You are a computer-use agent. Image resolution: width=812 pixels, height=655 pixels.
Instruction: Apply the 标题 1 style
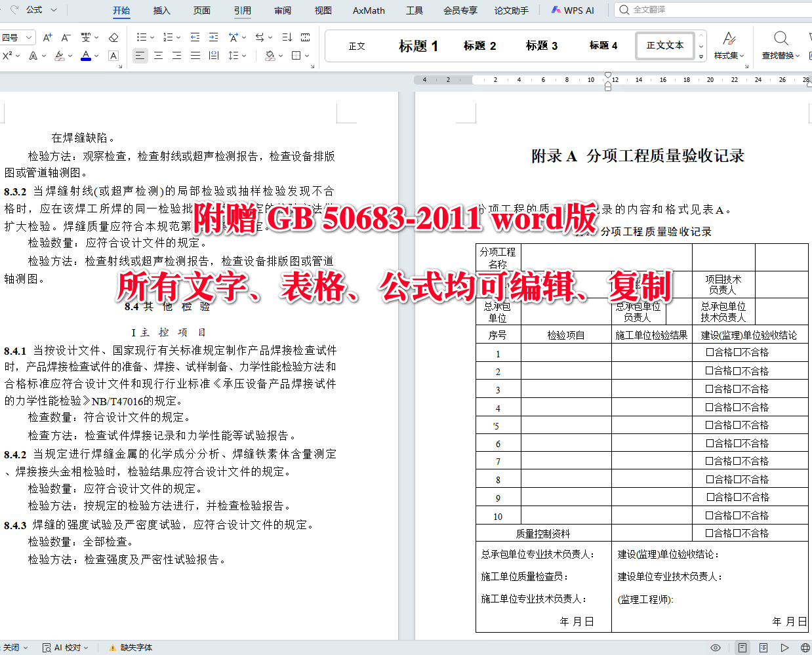[x=418, y=46]
